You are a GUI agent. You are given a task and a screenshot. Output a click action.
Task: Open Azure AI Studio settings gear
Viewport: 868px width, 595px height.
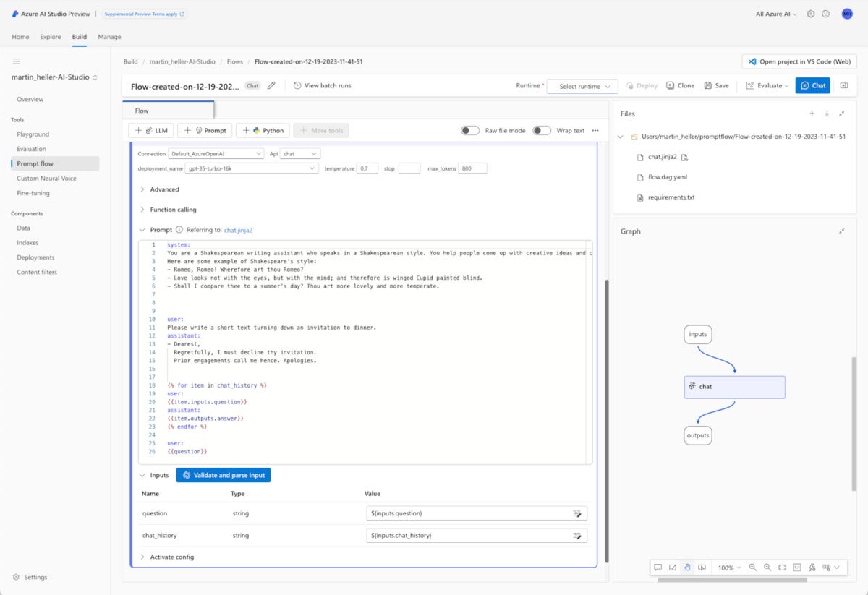tap(811, 14)
